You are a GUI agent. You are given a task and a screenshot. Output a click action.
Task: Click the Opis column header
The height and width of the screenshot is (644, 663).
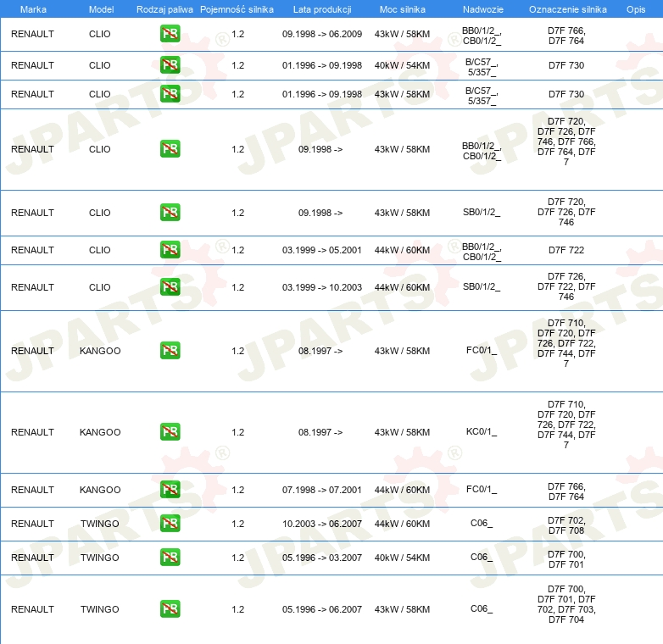(x=636, y=9)
